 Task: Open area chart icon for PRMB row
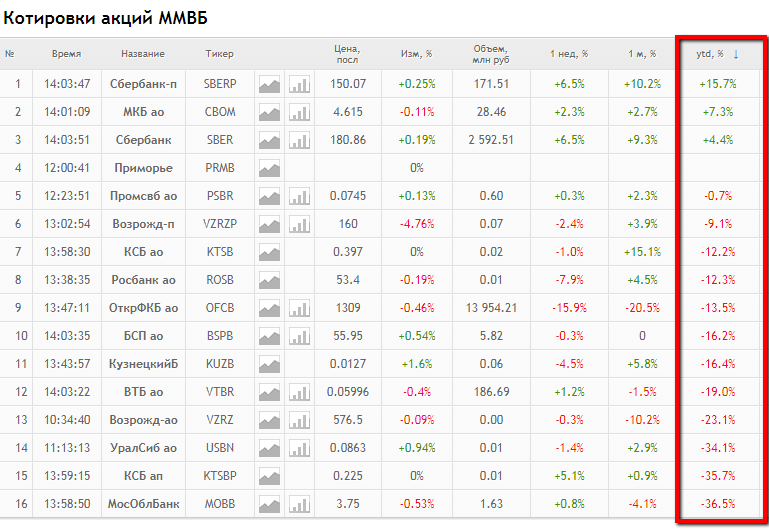click(x=269, y=168)
